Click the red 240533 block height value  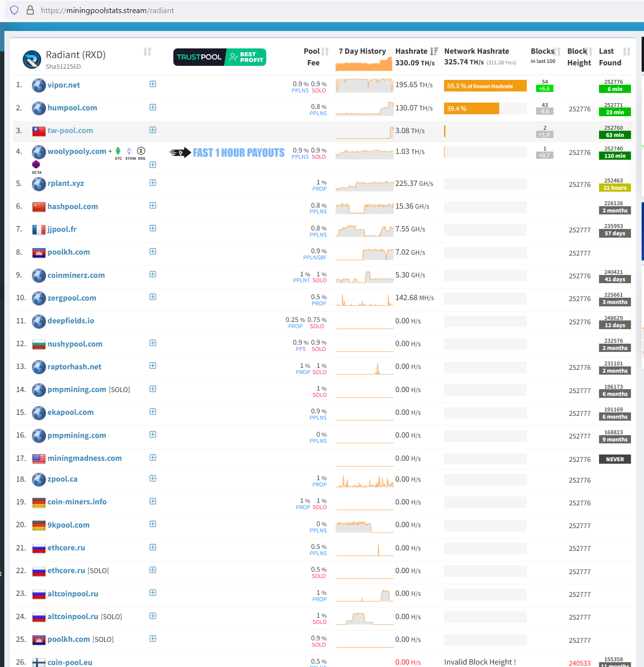[580, 663]
